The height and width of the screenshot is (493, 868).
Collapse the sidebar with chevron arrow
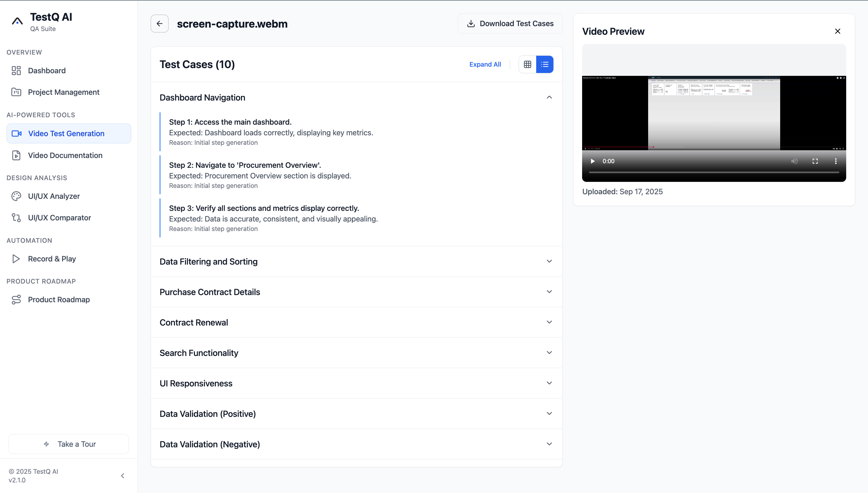pos(123,475)
